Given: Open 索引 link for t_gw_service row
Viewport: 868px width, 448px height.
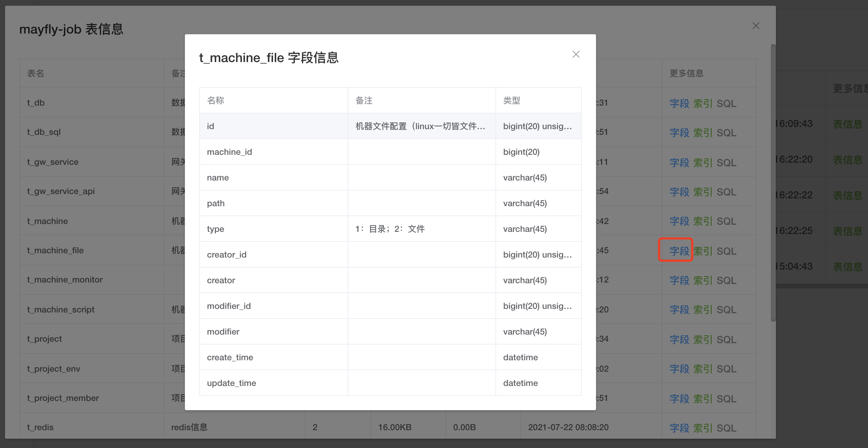Looking at the screenshot, I should click(703, 163).
